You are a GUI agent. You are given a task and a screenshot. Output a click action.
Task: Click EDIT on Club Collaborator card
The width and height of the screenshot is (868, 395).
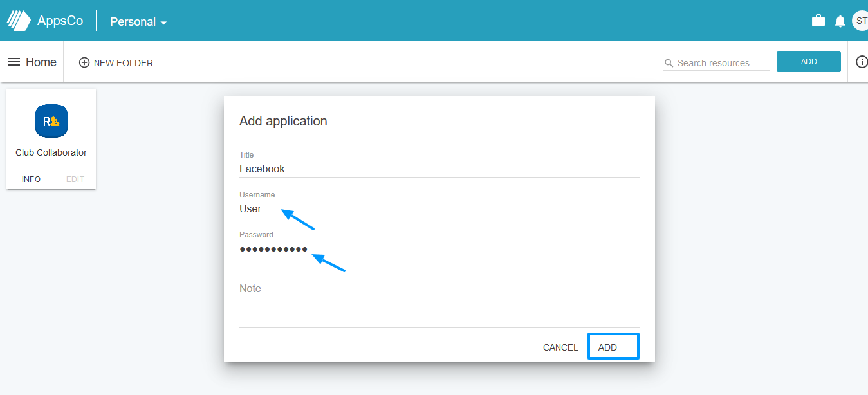75,179
